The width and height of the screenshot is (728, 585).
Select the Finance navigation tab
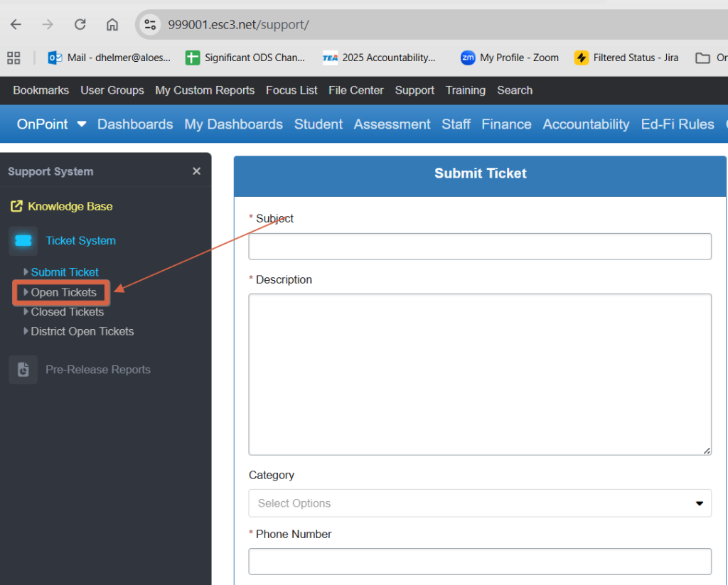pyautogui.click(x=506, y=124)
